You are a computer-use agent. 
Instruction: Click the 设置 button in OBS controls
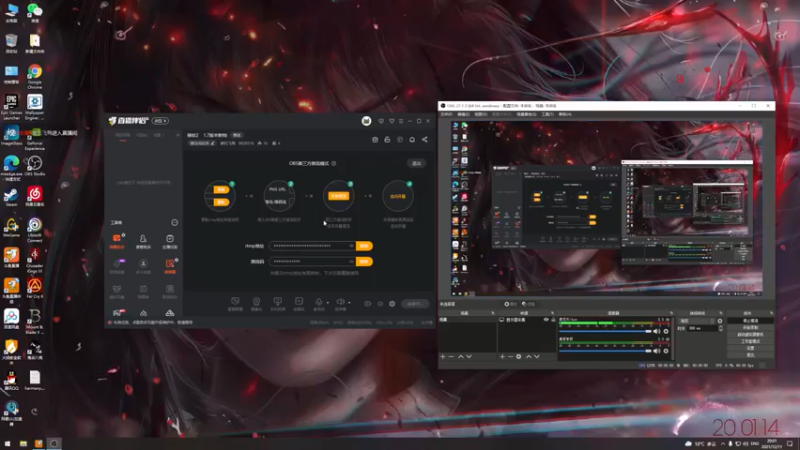[750, 348]
